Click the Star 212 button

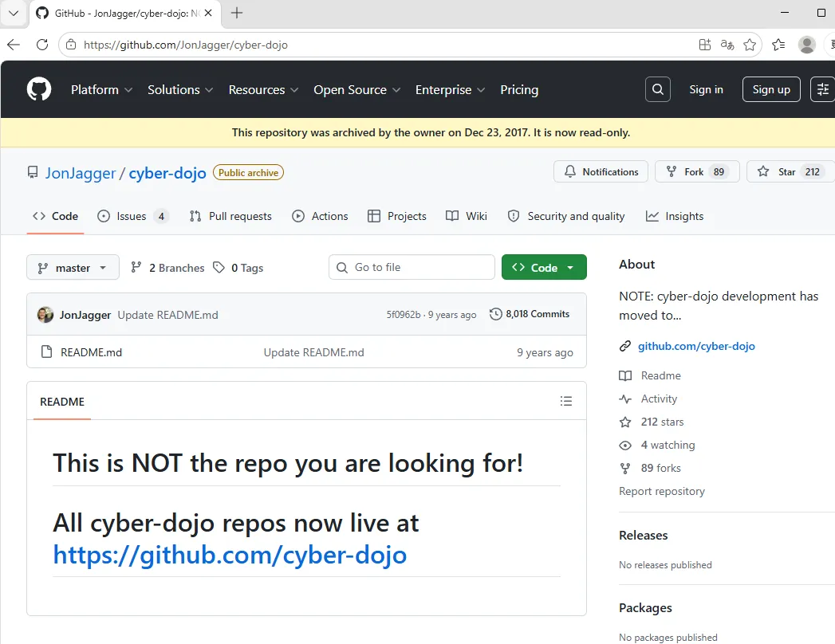[791, 171]
